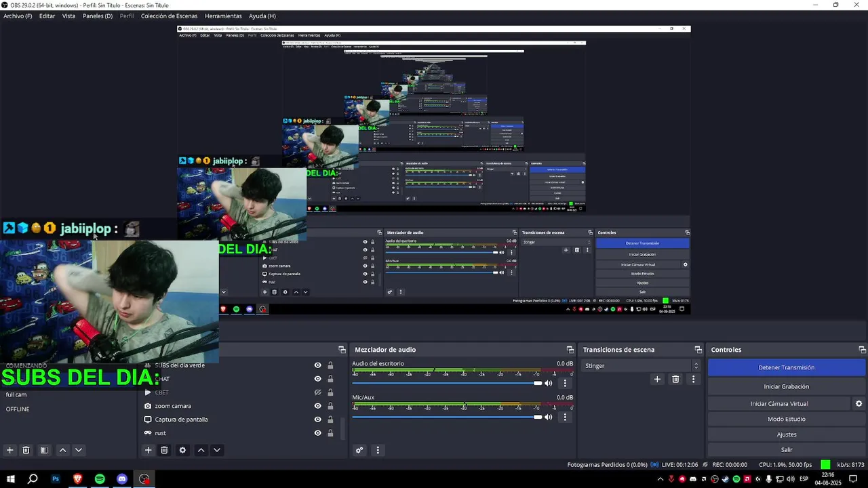Open the Paneles (D) menu

98,16
